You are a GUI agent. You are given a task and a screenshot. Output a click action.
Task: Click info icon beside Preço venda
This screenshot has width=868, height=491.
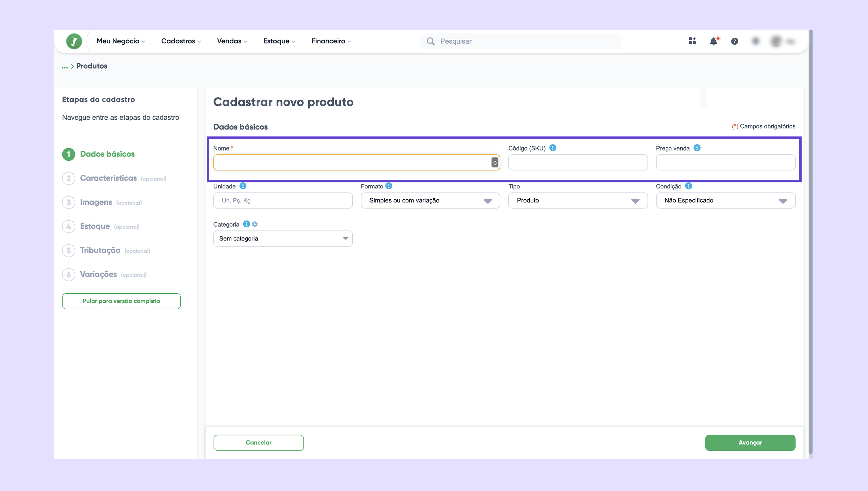pos(697,148)
